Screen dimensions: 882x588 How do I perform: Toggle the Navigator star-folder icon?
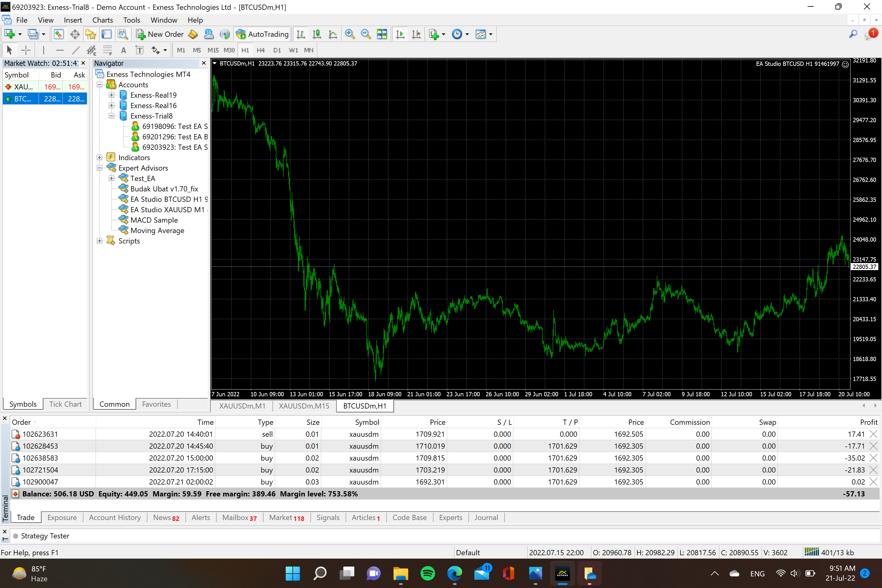pyautogui.click(x=90, y=34)
